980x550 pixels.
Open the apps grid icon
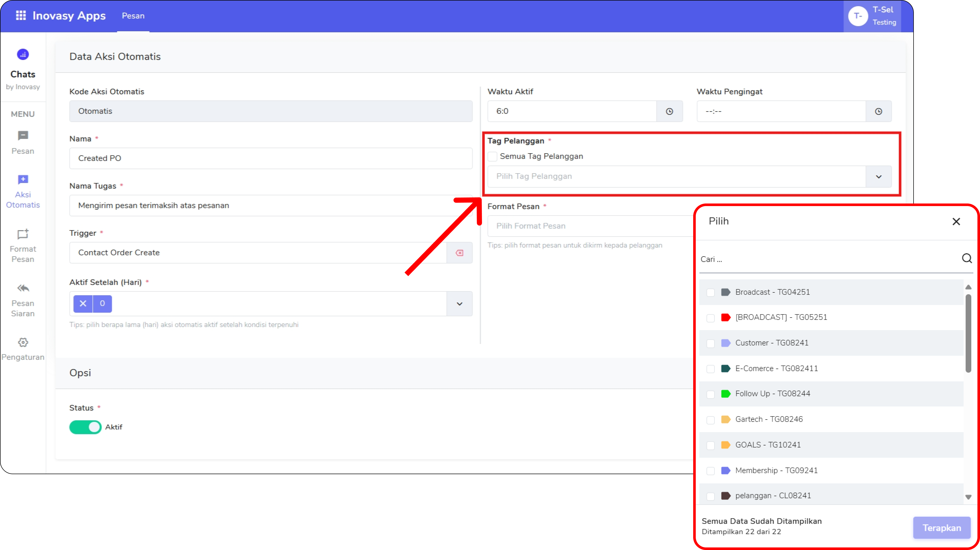(21, 16)
